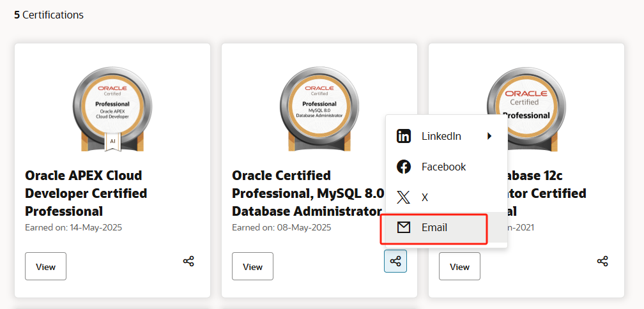Screen dimensions: 644x309
Task: Choose the Facebook text label in share menu
Action: click(x=443, y=167)
